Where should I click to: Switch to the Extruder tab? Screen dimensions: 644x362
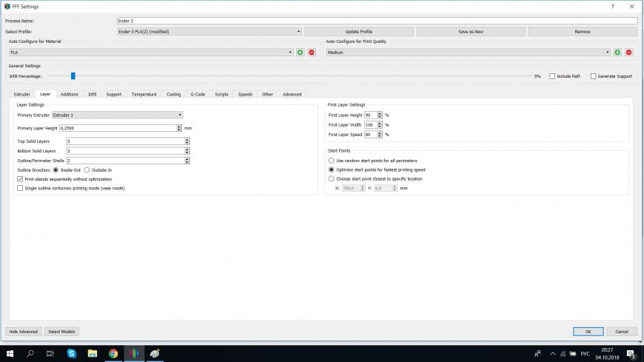22,95
